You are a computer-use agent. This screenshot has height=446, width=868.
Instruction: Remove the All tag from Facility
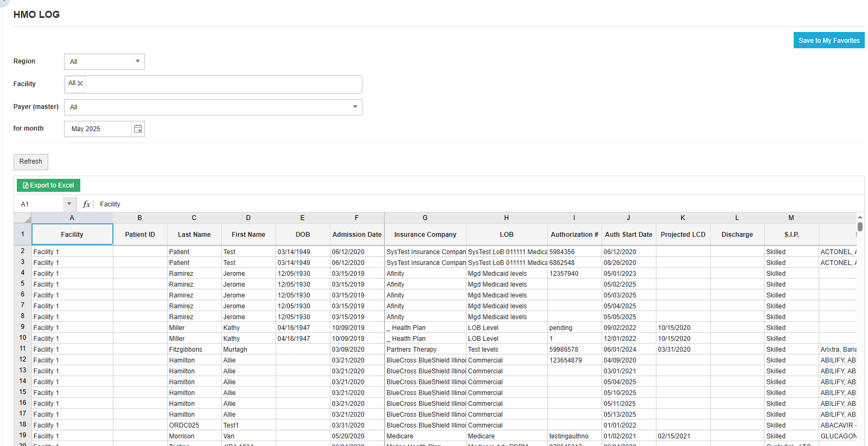(x=80, y=83)
